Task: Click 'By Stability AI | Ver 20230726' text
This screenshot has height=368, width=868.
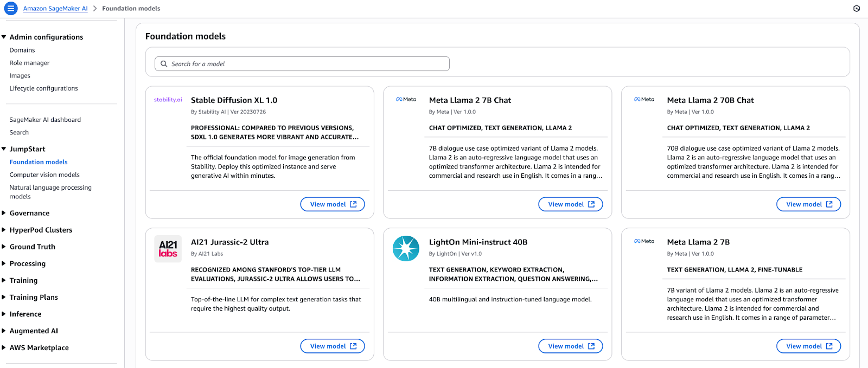Action: pos(228,112)
